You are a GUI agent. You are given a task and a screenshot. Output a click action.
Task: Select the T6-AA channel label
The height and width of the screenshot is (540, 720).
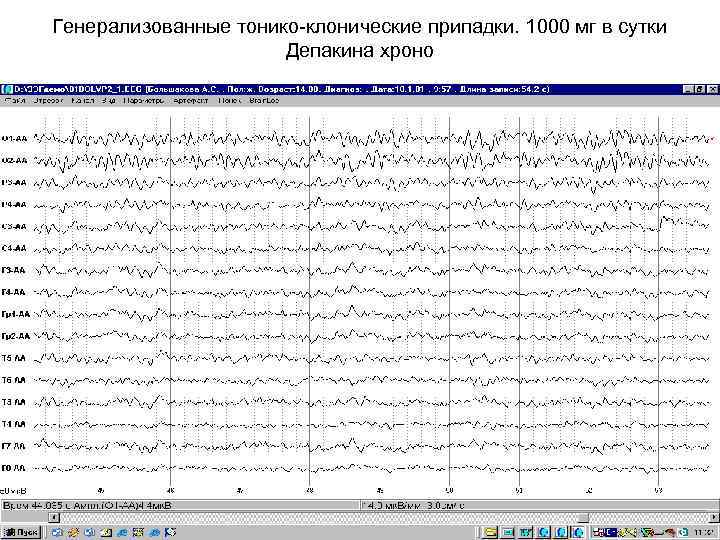pyautogui.click(x=13, y=380)
